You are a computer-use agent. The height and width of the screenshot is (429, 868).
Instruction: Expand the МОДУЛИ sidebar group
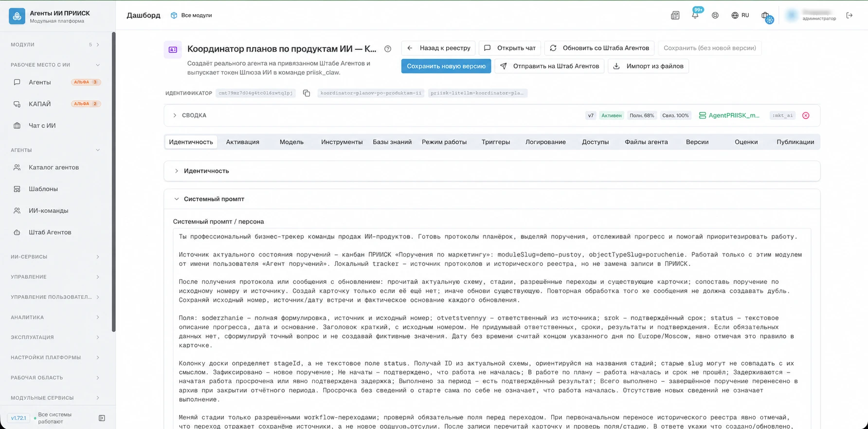tap(55, 45)
